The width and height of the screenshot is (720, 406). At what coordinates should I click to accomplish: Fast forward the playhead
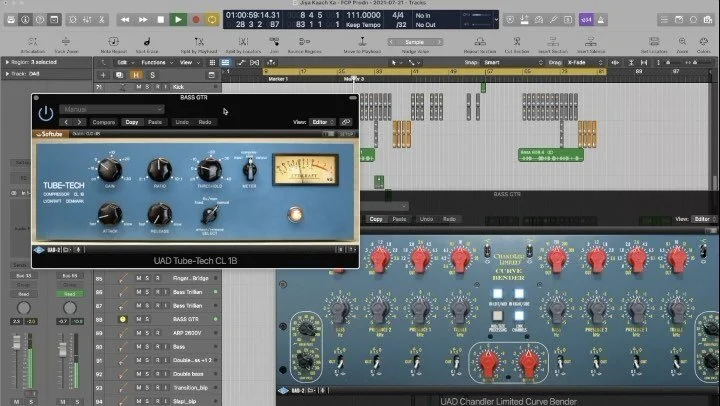pos(143,20)
